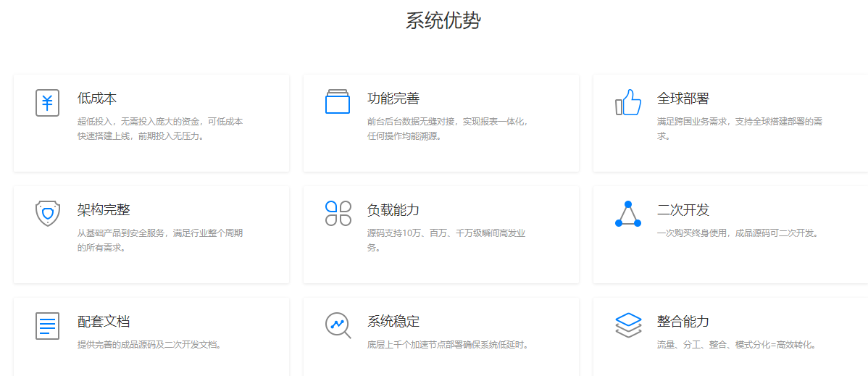Select the 功能完善 heading

[393, 99]
